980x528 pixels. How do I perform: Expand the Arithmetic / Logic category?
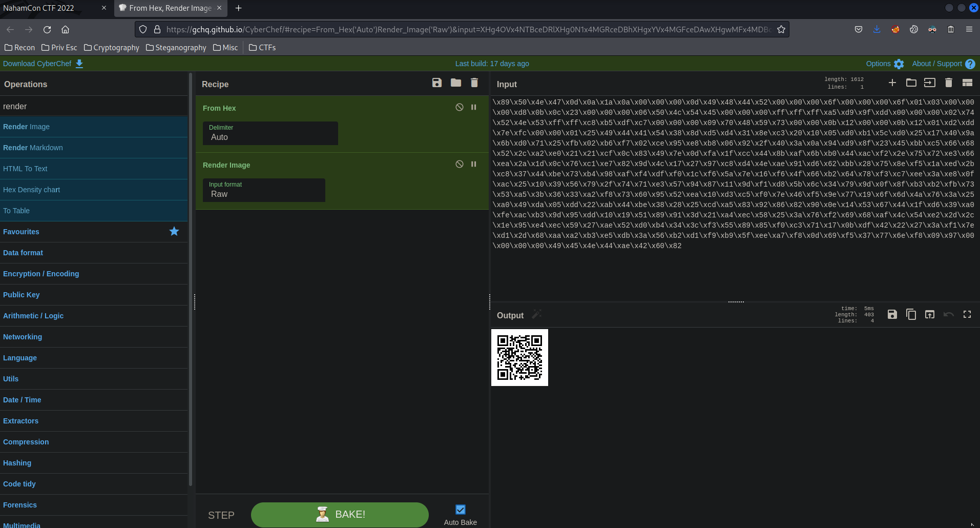coord(94,316)
